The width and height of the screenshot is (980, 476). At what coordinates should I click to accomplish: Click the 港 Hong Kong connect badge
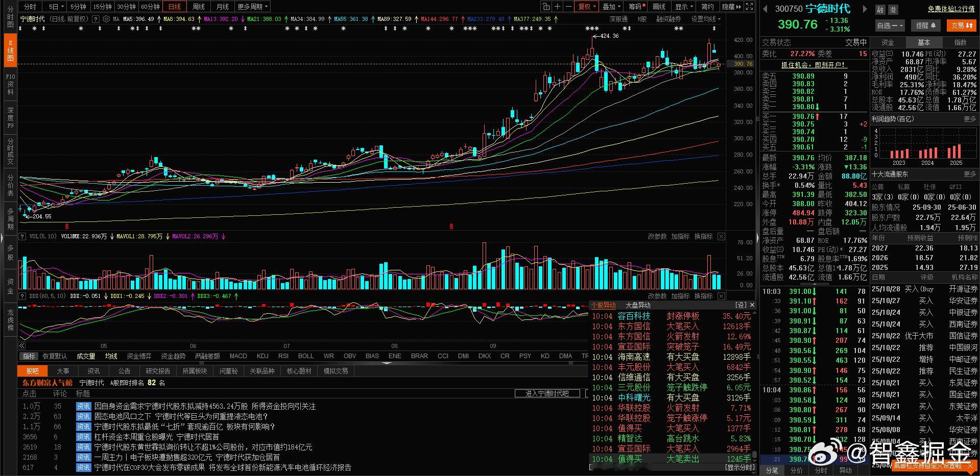click(892, 10)
